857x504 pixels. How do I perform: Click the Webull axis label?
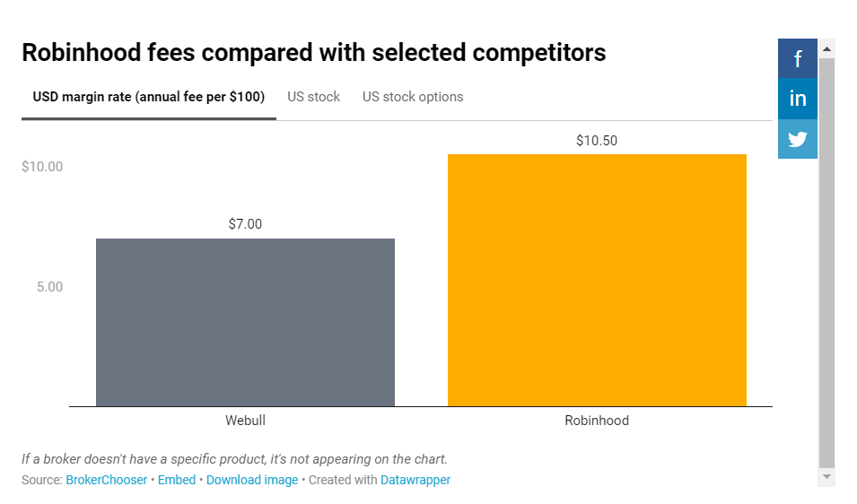(x=245, y=421)
